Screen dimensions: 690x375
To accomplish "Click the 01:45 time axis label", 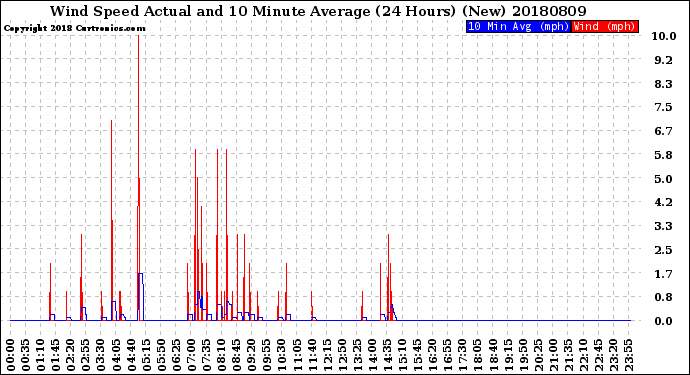I will (x=56, y=355).
